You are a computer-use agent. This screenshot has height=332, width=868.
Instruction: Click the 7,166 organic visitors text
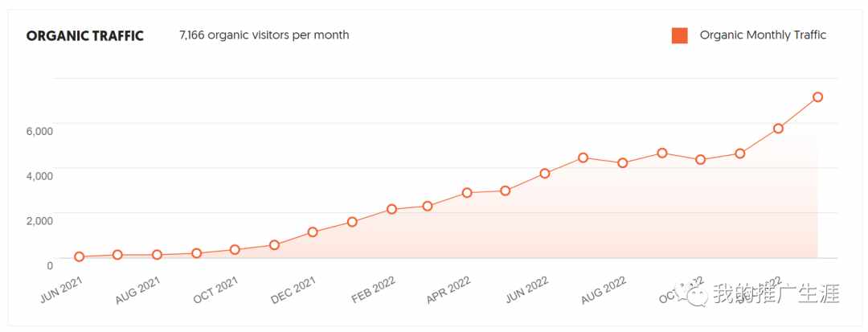[x=264, y=35]
